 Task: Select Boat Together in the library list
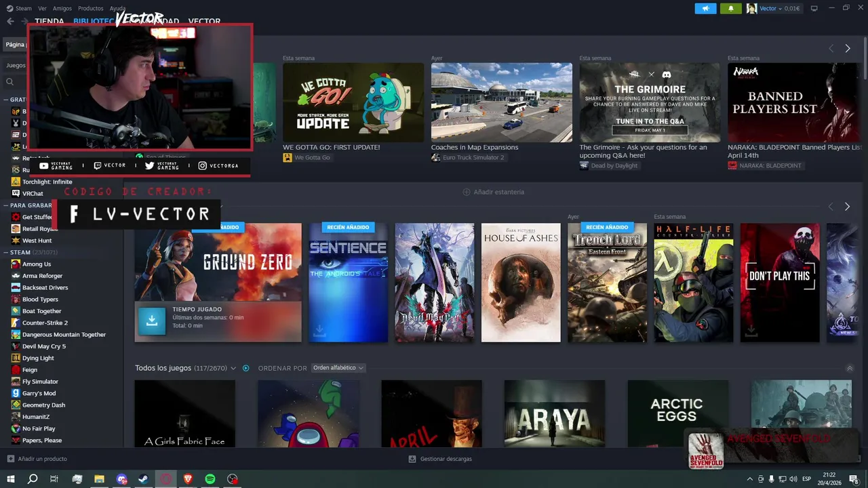41,311
